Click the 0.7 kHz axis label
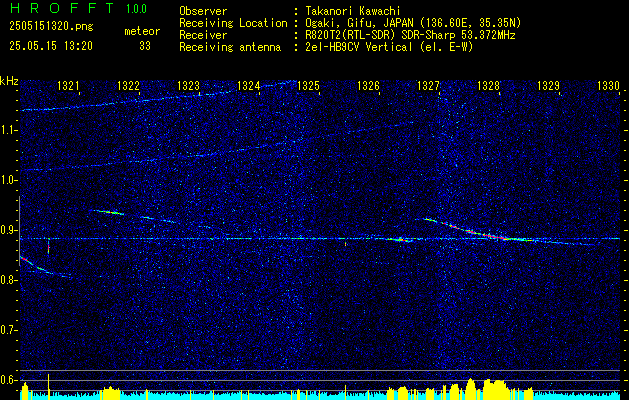 tap(9, 330)
